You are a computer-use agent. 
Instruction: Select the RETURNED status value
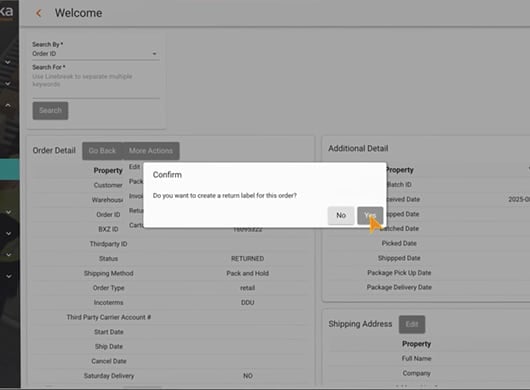(247, 259)
